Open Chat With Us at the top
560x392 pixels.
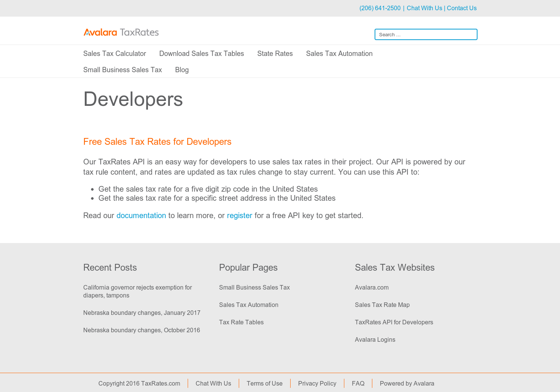424,8
